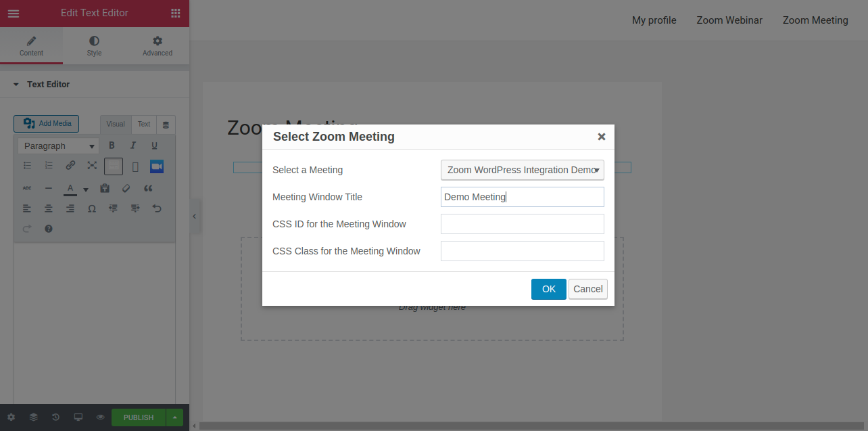Align text center
The height and width of the screenshot is (431, 868).
tap(49, 208)
